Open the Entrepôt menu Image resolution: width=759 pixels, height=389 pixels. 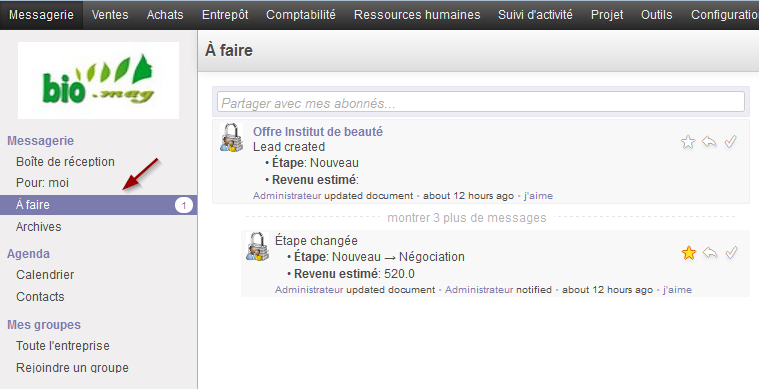pyautogui.click(x=225, y=15)
